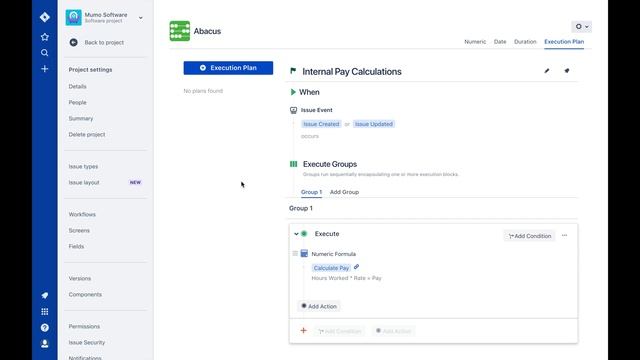Click the Execute Groups green bars icon
This screenshot has height=360, width=640.
click(x=293, y=164)
